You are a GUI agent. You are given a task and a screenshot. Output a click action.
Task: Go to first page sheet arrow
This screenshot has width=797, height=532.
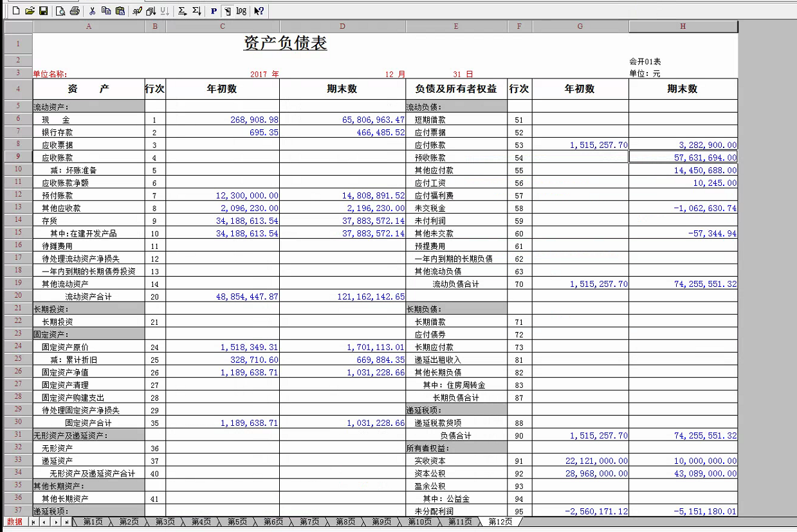click(x=33, y=522)
